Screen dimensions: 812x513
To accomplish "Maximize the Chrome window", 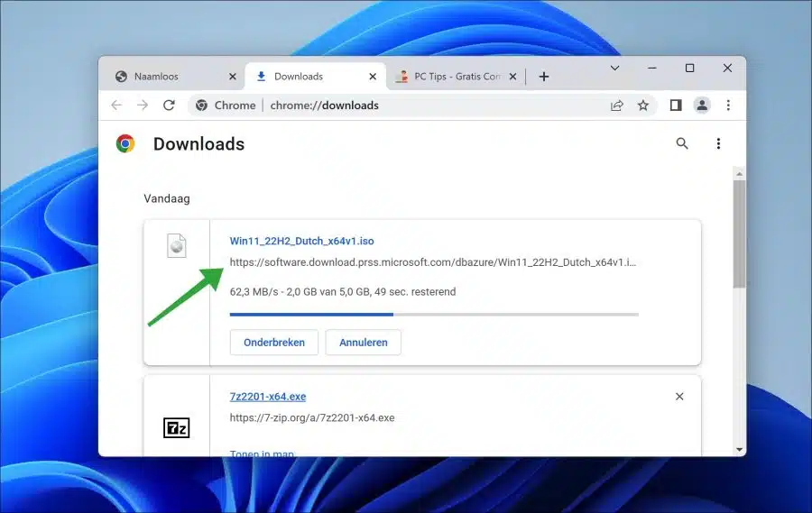I will pos(690,68).
